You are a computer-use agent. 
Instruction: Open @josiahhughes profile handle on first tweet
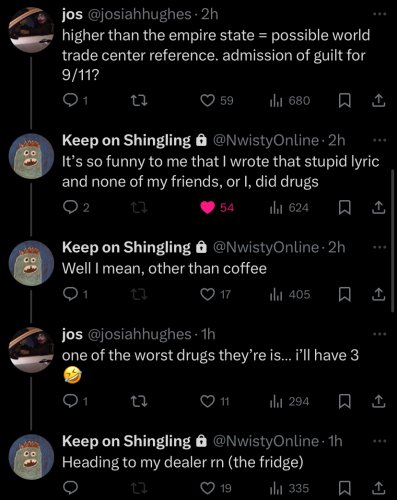pyautogui.click(x=139, y=14)
